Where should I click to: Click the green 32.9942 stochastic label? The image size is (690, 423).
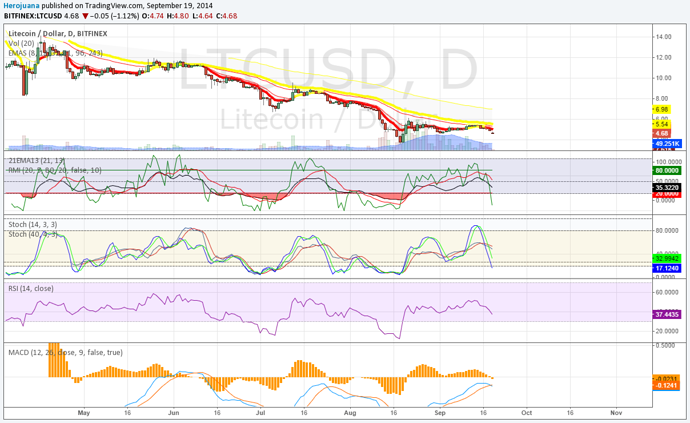point(667,259)
